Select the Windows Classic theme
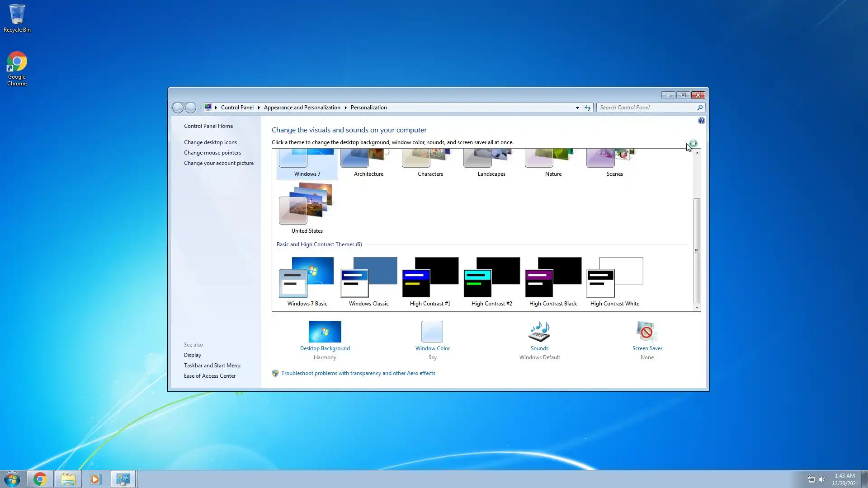The image size is (868, 488). click(368, 278)
